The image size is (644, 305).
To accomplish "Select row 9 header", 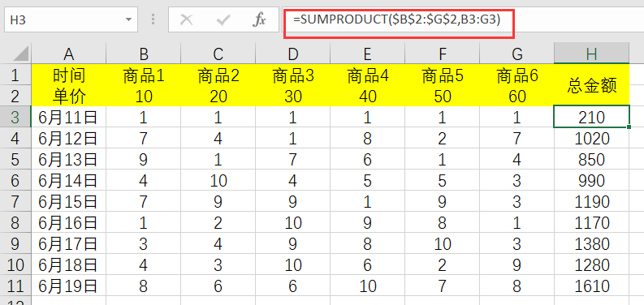I will (x=15, y=244).
